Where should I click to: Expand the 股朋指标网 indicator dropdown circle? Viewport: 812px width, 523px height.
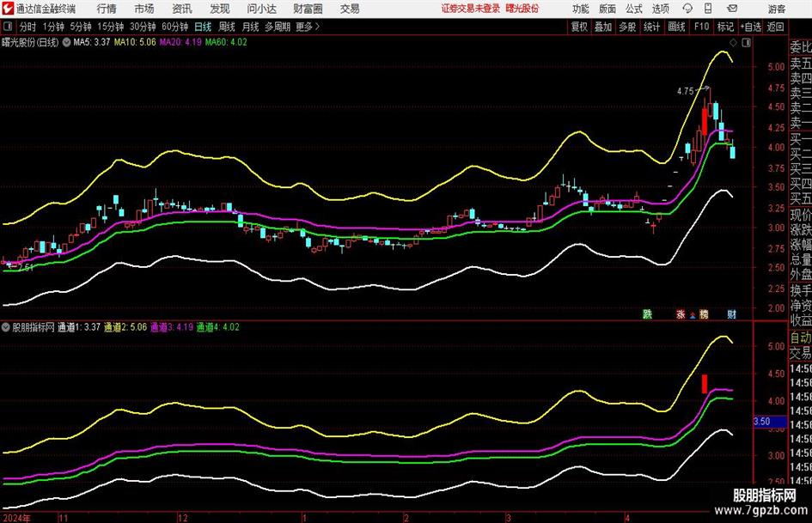[x=6, y=327]
